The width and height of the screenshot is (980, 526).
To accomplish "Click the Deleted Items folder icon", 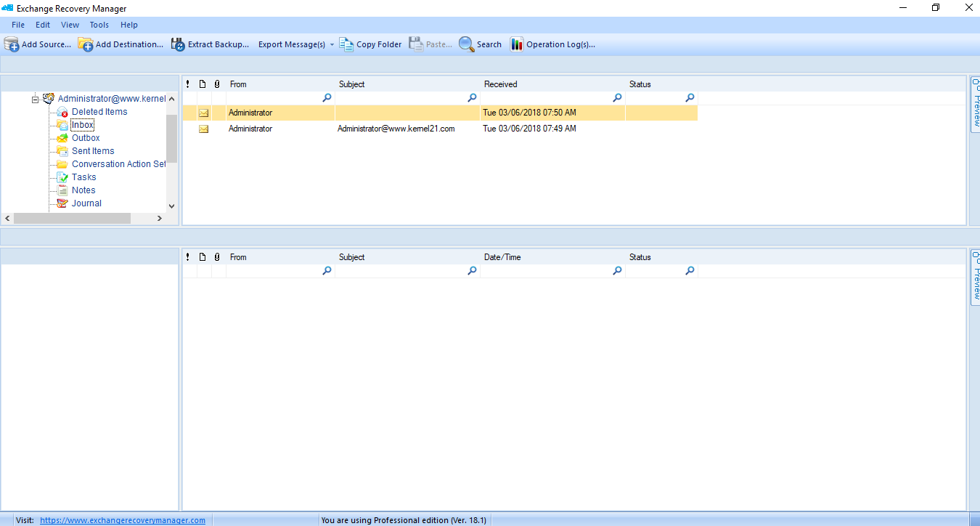I will click(62, 112).
